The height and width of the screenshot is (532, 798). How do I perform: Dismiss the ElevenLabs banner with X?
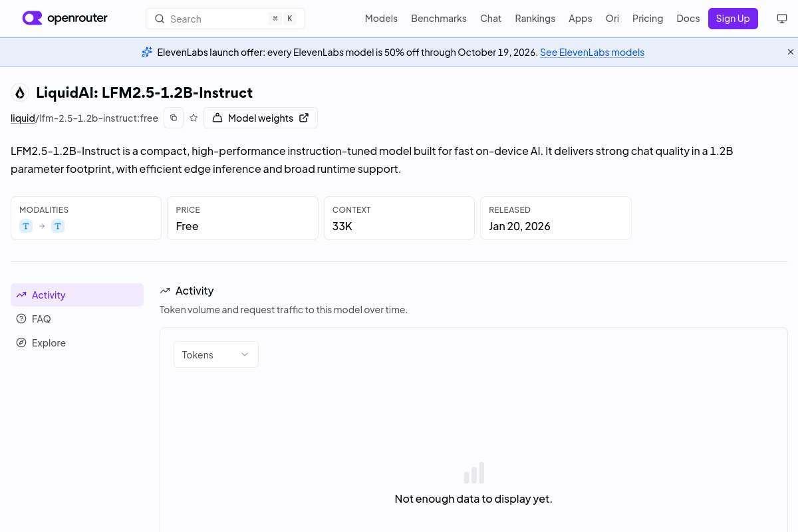[791, 52]
